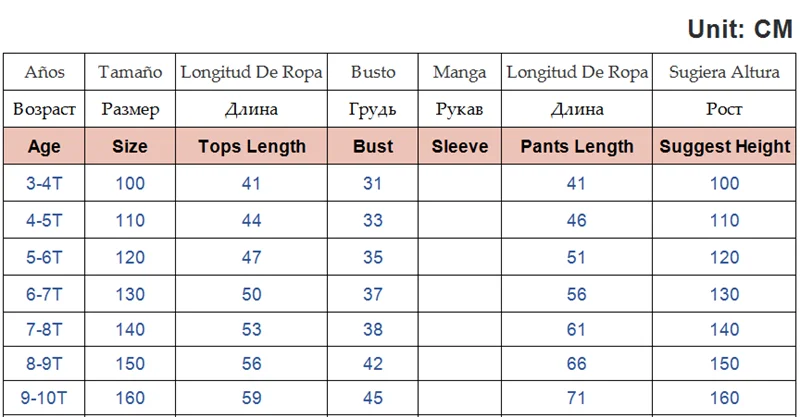Click bust value 42 in the 8-9T row

point(373,365)
